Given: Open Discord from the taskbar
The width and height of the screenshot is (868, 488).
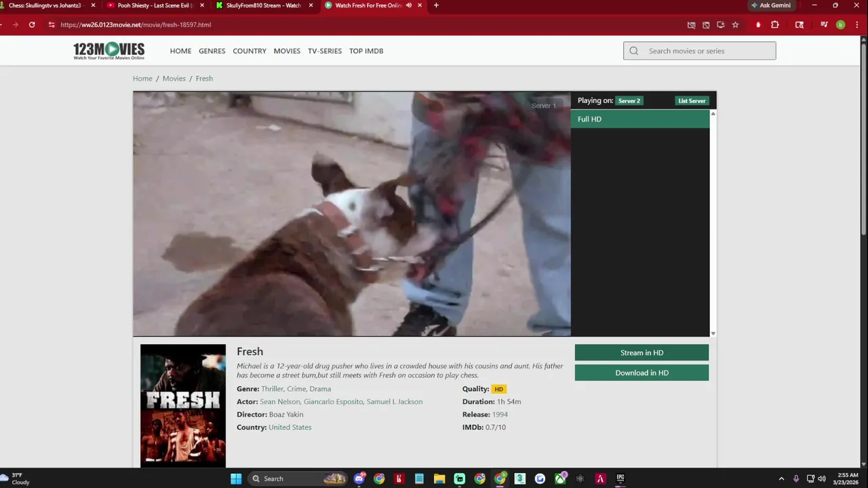Looking at the screenshot, I should pos(359,479).
